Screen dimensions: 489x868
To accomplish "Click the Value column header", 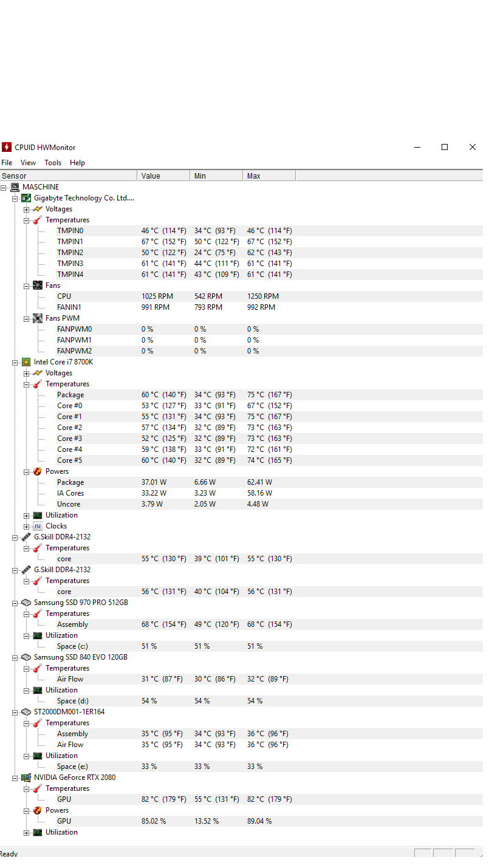I will [x=163, y=176].
